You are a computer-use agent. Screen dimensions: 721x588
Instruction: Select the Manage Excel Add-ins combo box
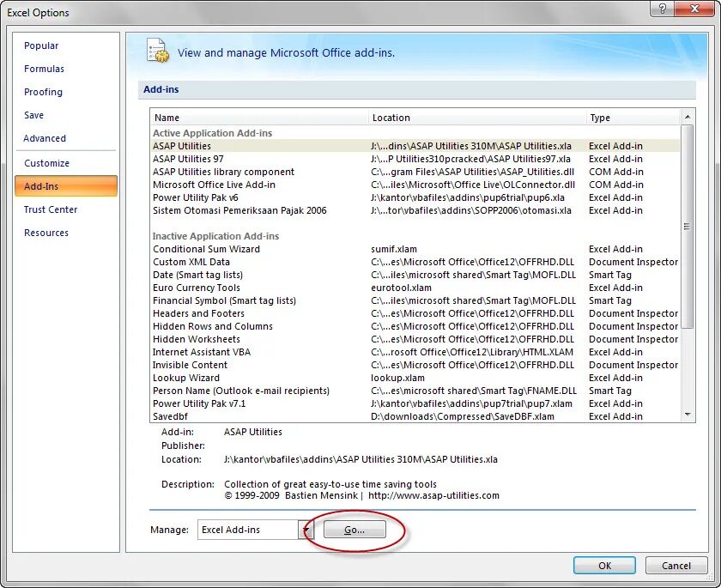tap(256, 530)
